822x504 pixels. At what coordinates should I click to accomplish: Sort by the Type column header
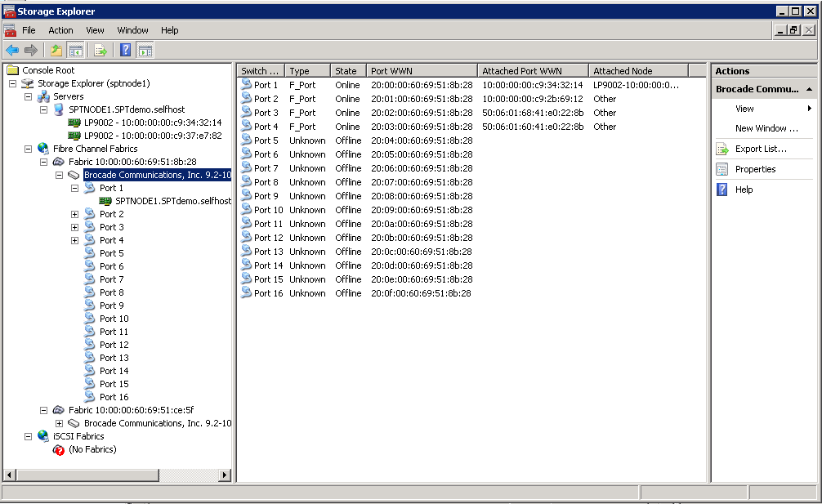(x=307, y=71)
